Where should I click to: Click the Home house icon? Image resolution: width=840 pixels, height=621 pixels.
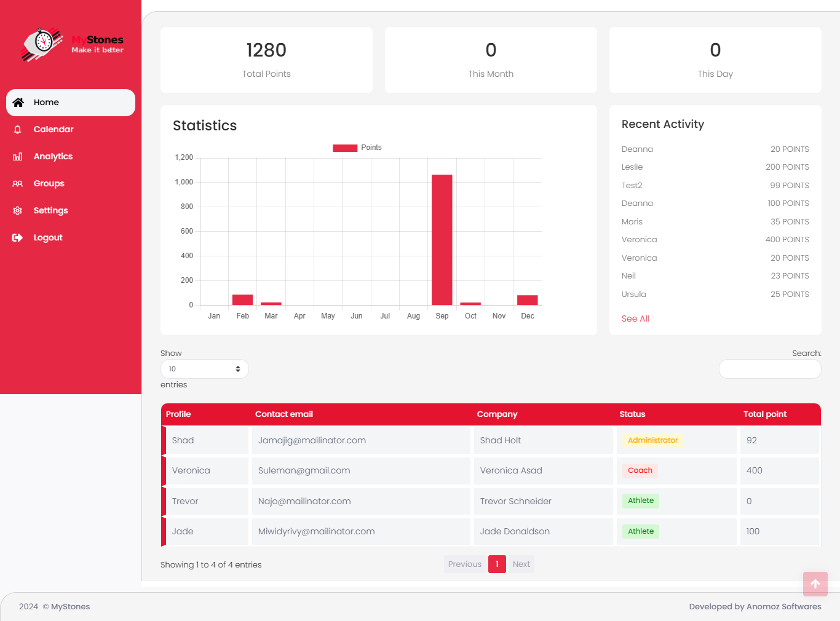[18, 103]
